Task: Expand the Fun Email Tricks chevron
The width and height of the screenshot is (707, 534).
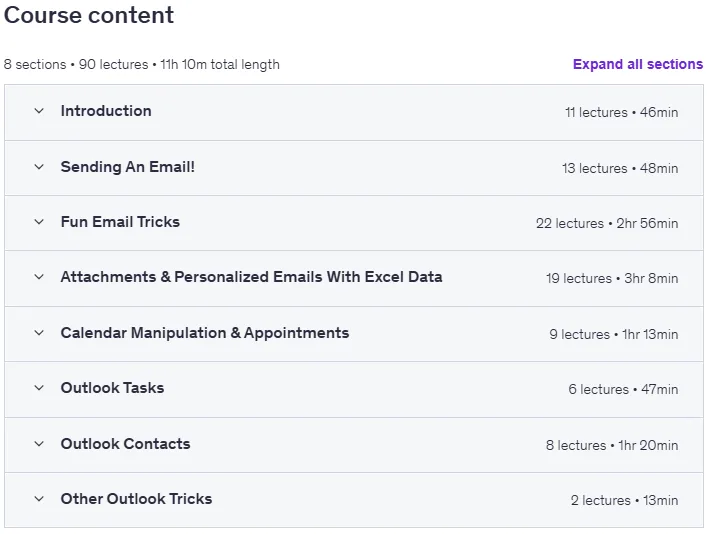Action: [x=39, y=222]
